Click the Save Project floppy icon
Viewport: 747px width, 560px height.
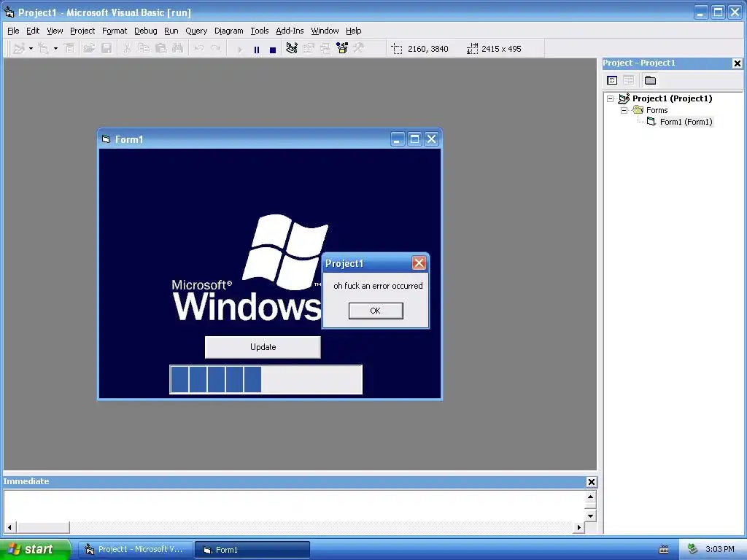(107, 49)
